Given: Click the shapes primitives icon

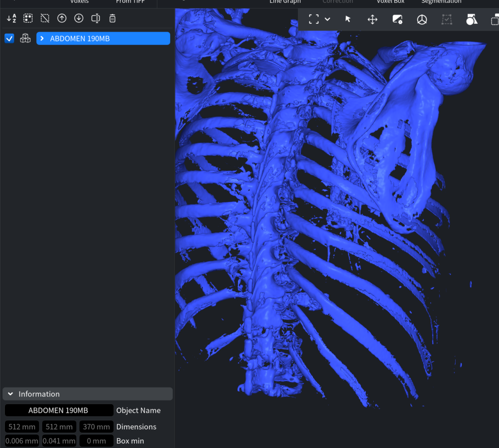Looking at the screenshot, I should [471, 19].
